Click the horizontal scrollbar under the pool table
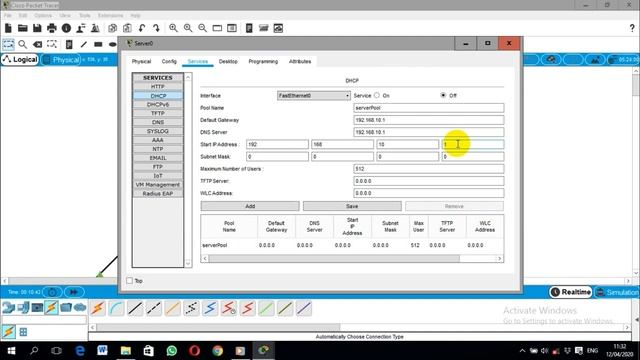 point(334,259)
